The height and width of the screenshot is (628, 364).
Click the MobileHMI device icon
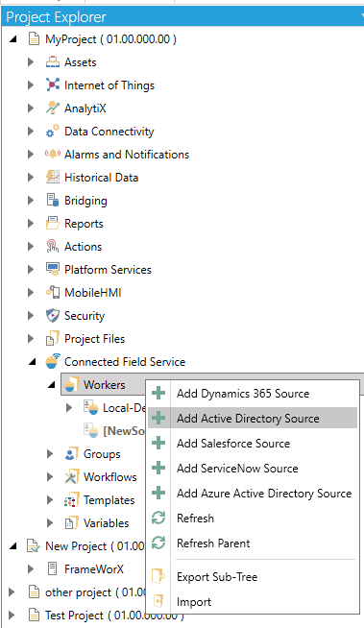pyautogui.click(x=53, y=292)
